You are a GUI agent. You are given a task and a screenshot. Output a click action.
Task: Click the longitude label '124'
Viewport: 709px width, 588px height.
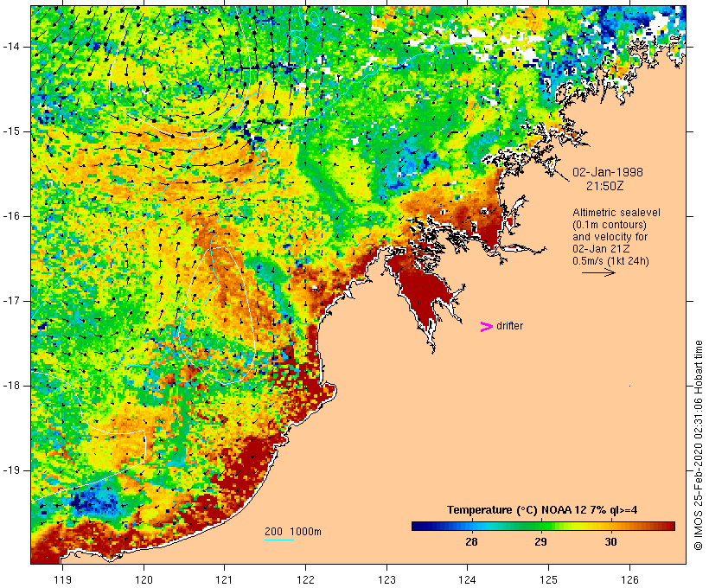click(468, 579)
